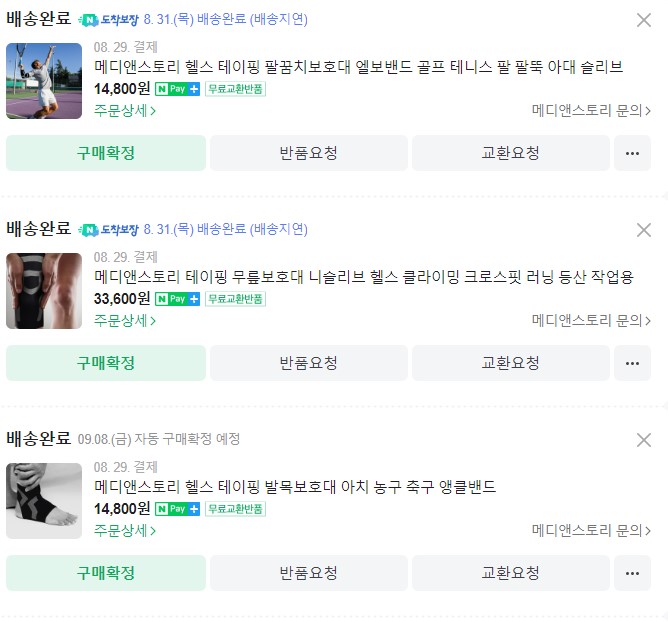Dismiss the knee support order with X icon

click(x=643, y=230)
